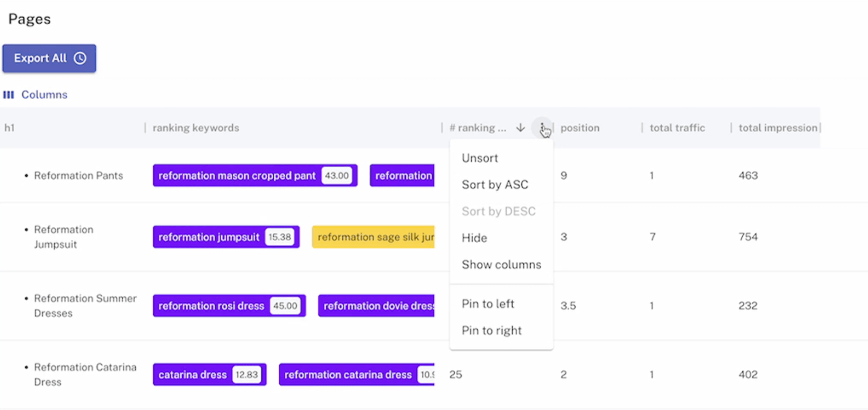Click the 232 impressions cell
The image size is (868, 410).
748,306
